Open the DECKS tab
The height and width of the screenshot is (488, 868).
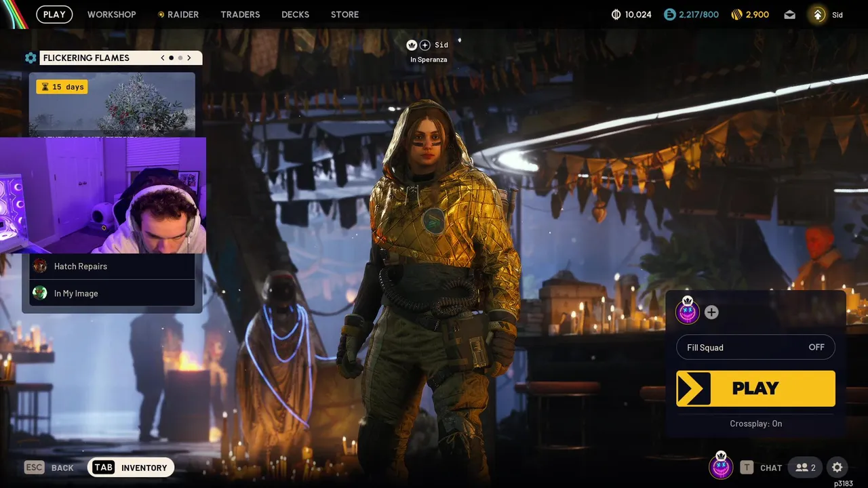pos(295,14)
